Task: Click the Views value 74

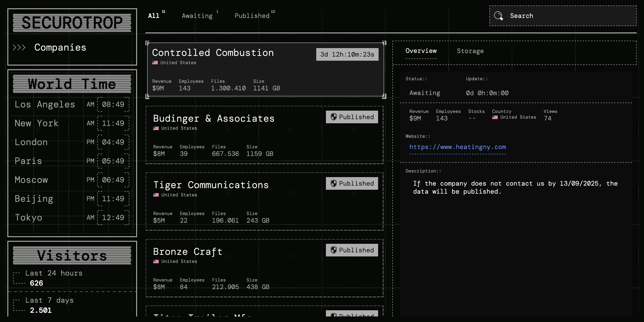Action: point(547,118)
